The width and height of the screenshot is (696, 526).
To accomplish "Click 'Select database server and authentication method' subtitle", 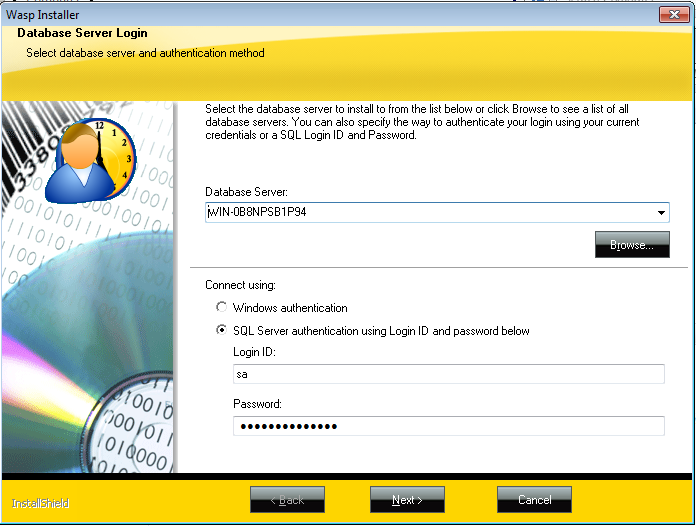I will (145, 53).
